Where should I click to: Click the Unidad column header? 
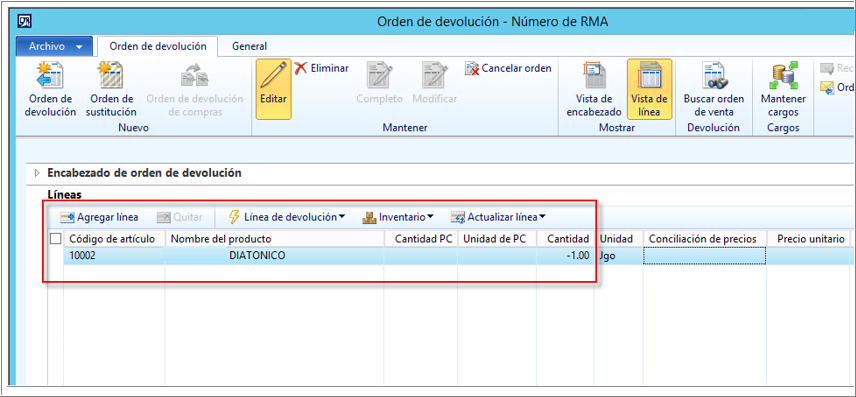(x=620, y=239)
